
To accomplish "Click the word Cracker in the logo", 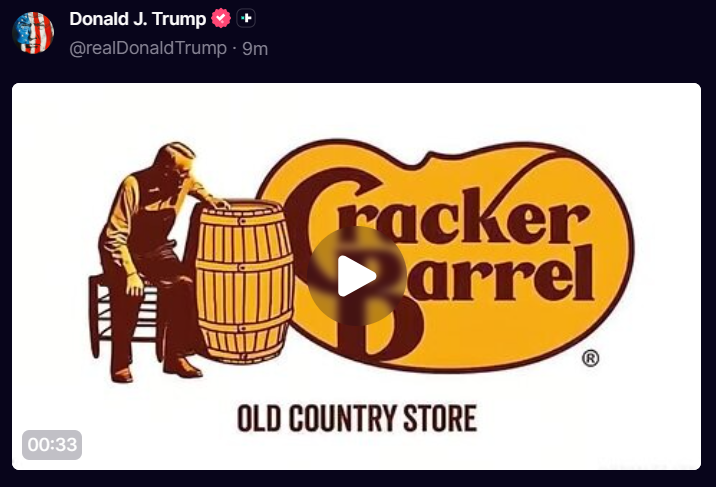I will (438, 210).
